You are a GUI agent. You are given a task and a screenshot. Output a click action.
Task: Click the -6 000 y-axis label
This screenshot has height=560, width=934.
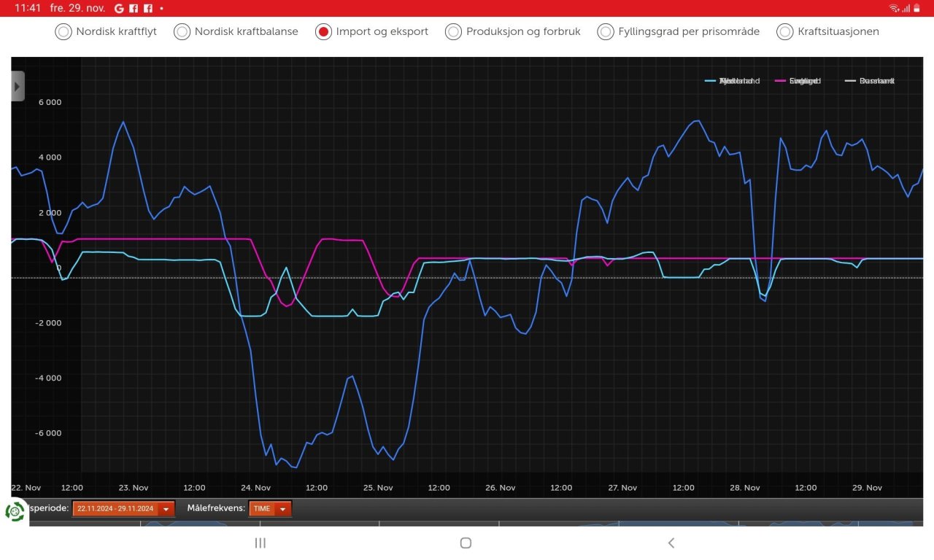pyautogui.click(x=48, y=433)
